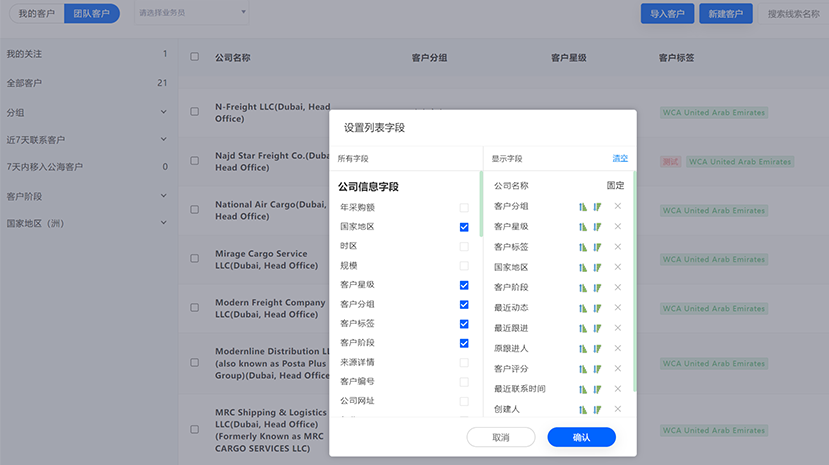Move 原跟进人 field up
Viewport: 829px width, 465px height.
(583, 349)
